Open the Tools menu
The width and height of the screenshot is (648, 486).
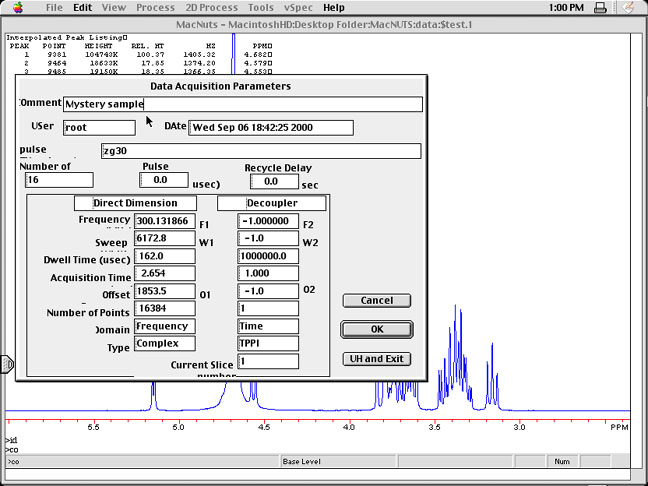(260, 7)
